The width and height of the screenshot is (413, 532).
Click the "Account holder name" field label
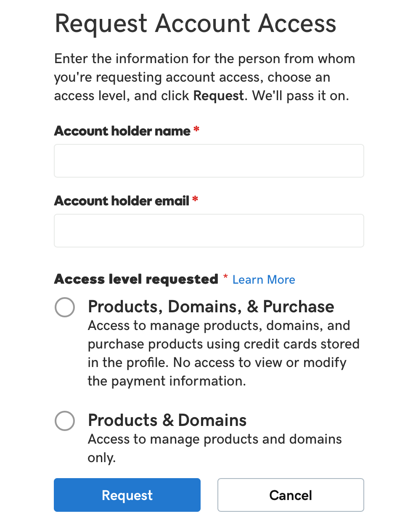click(122, 131)
